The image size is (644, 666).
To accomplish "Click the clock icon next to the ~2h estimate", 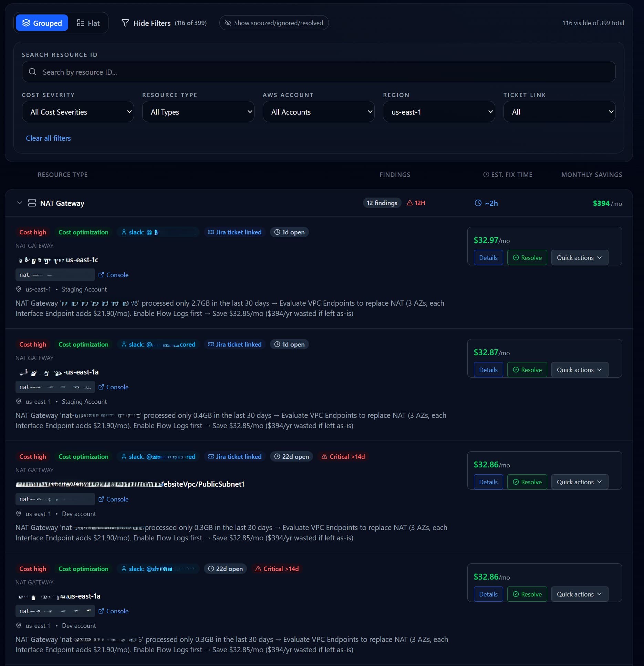I will [x=478, y=203].
